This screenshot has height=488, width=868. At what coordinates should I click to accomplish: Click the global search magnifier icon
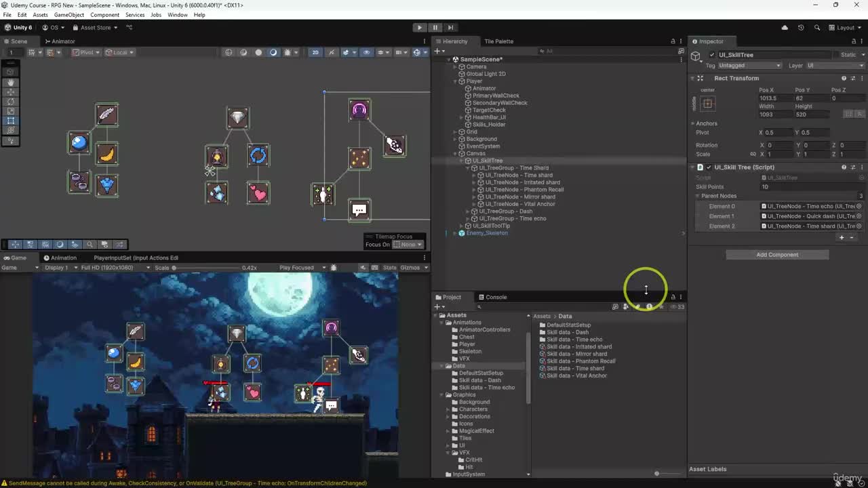point(816,28)
